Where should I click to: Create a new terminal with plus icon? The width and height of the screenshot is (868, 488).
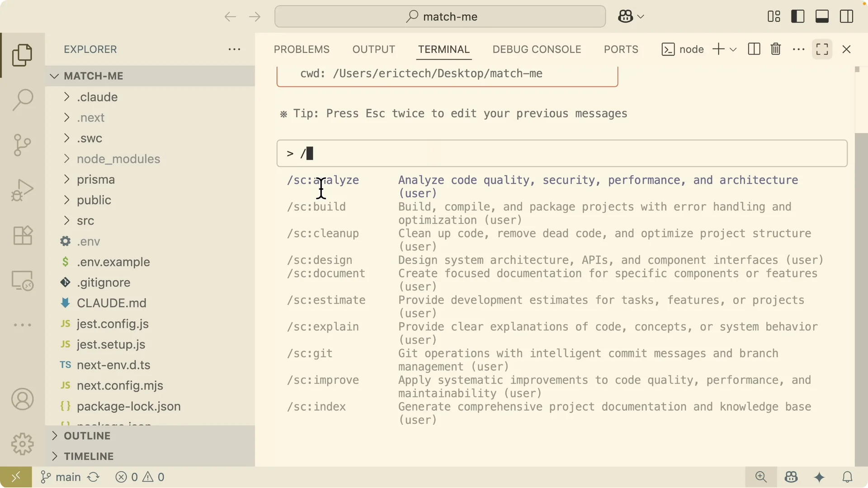click(x=718, y=49)
